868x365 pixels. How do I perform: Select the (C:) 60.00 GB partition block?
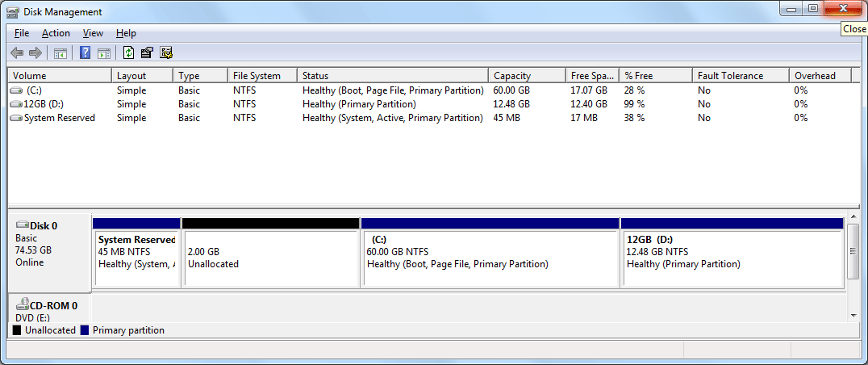pos(490,253)
